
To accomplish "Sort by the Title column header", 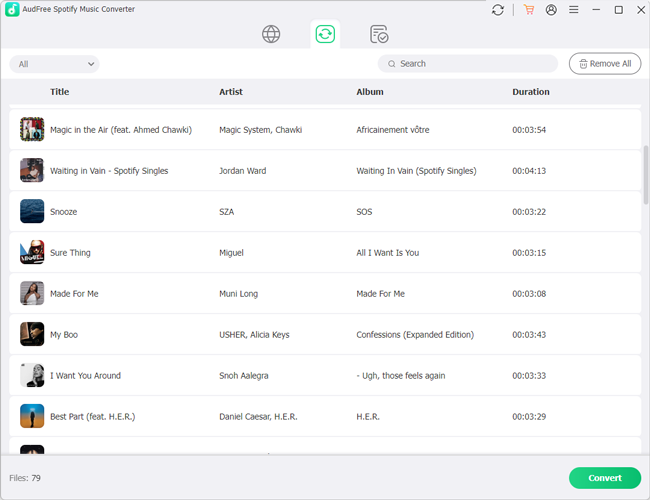I will tap(60, 92).
